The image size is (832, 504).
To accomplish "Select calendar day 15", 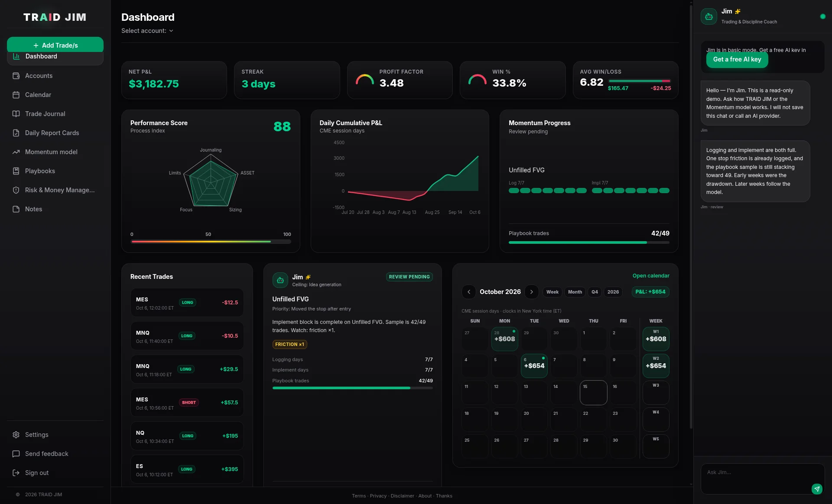I will [593, 392].
